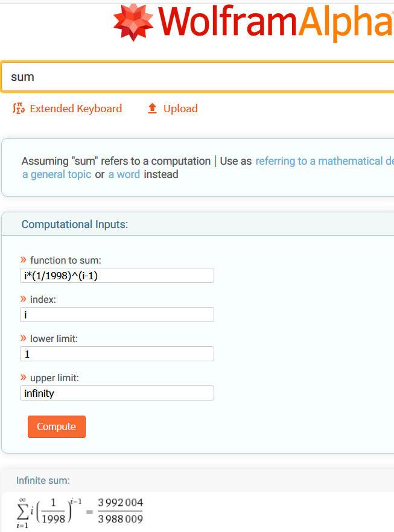Click the chevron icon beside "function to sum"
Image resolution: width=394 pixels, height=532 pixels.
pyautogui.click(x=24, y=260)
